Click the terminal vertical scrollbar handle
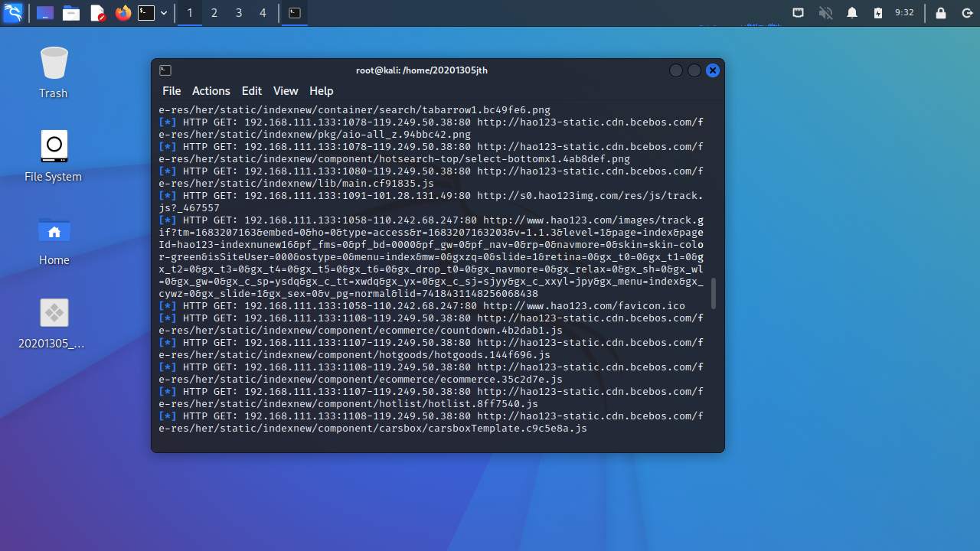 714,294
